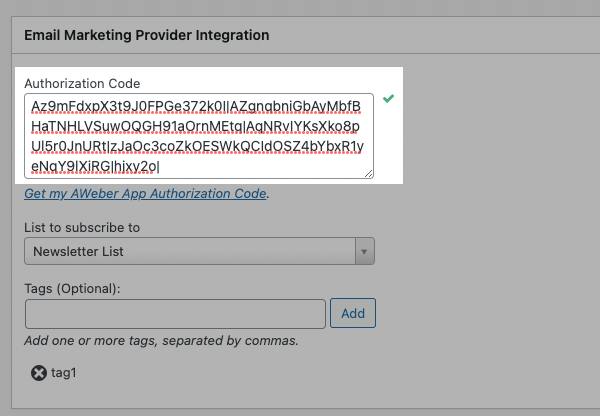Click the green validation checkmark icon

388,100
